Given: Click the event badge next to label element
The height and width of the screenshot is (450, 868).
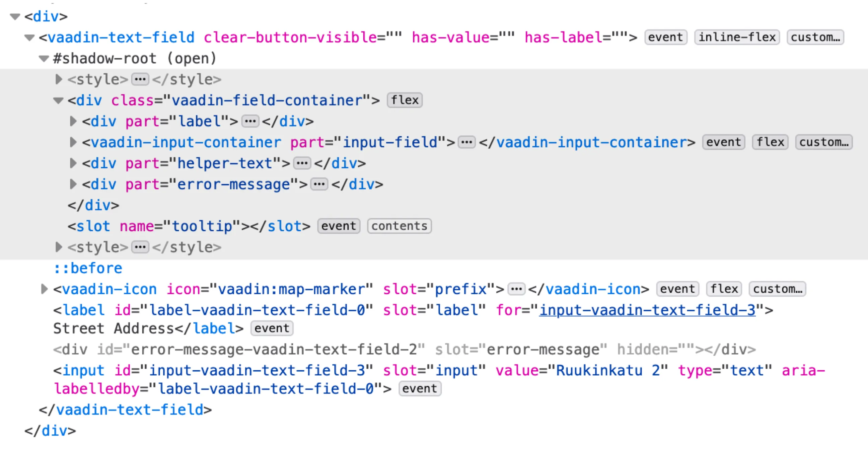Looking at the screenshot, I should [x=272, y=328].
